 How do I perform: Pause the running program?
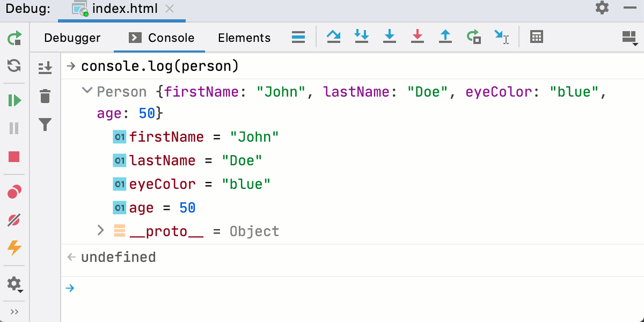(13, 128)
